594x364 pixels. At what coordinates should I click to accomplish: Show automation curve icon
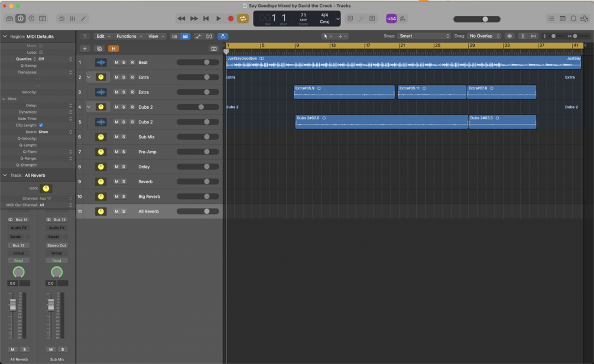point(198,37)
